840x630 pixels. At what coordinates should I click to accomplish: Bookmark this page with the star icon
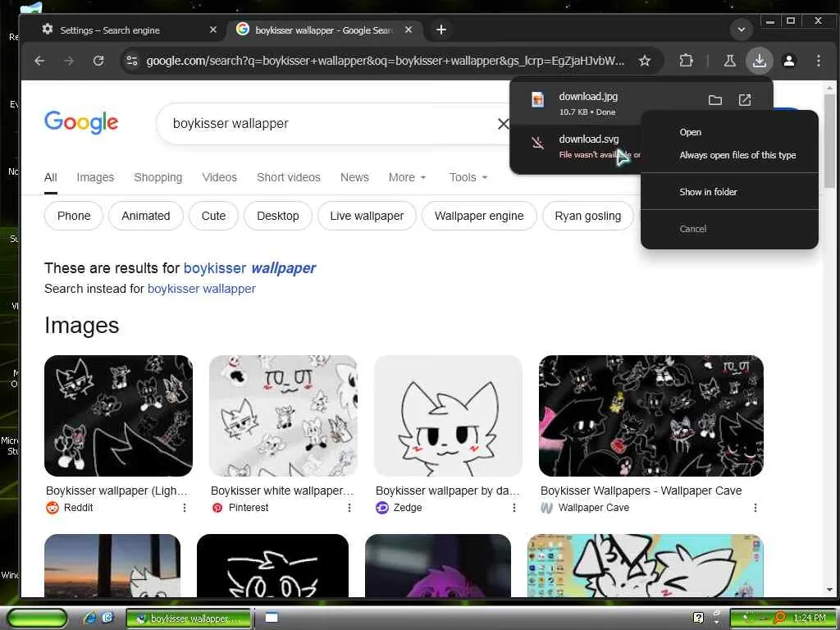click(645, 61)
